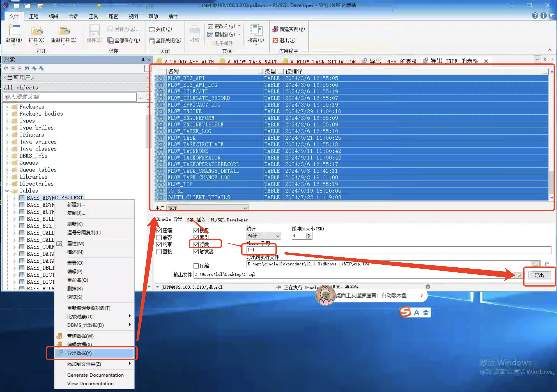Click the 缓冲区大小 up stepper arrow
This screenshot has height=392, width=557.
click(309, 234)
